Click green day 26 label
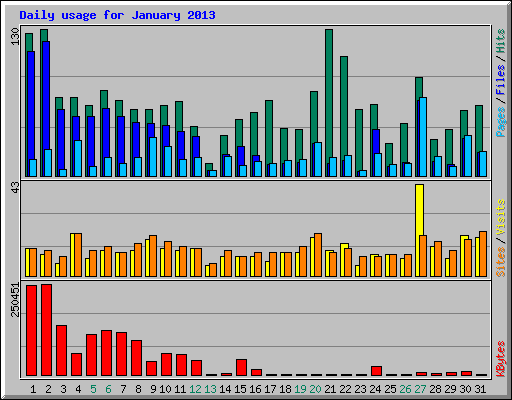 tap(405, 389)
